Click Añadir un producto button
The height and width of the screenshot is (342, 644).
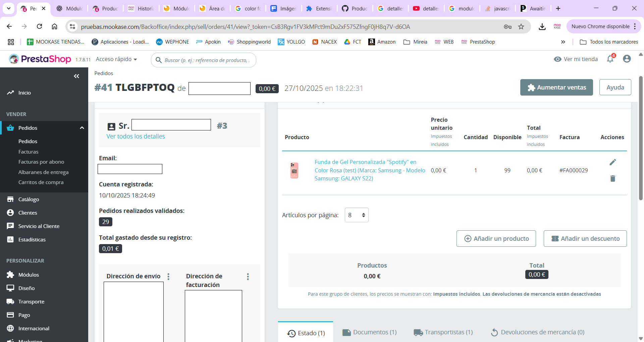(x=496, y=238)
